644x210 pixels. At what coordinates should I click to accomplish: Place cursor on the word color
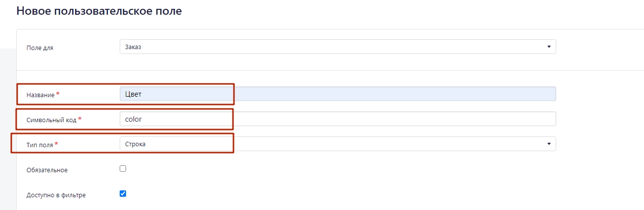[x=133, y=119]
